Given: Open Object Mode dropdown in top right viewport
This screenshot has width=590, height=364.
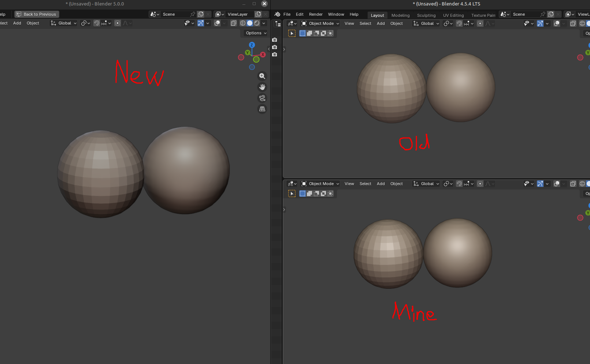Looking at the screenshot, I should point(320,23).
